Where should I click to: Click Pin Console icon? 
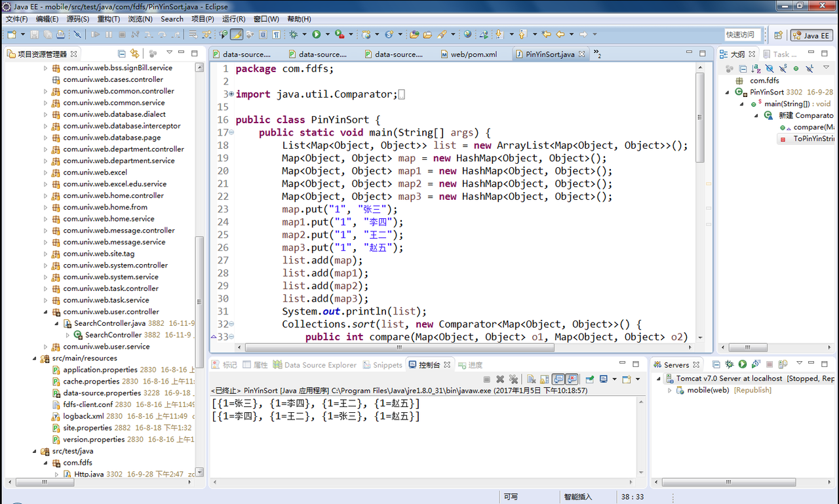(x=590, y=379)
